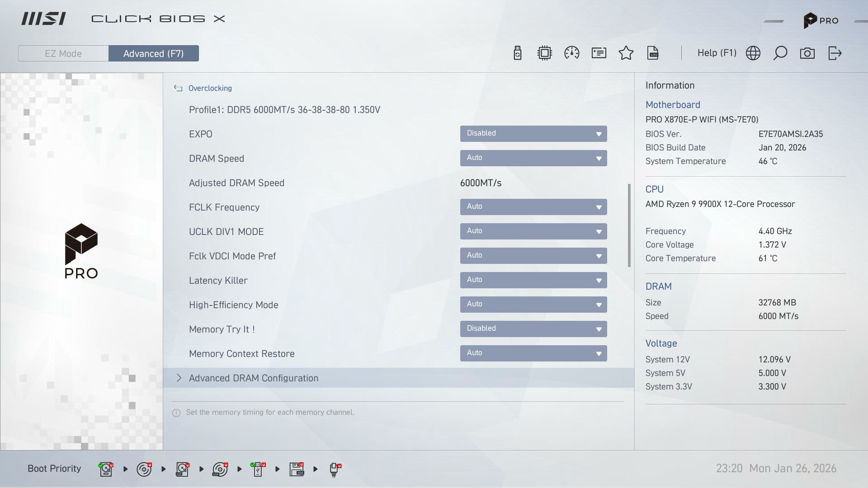Image resolution: width=868 pixels, height=488 pixels.
Task: Open the M-Flash BIOS update tool
Action: (x=518, y=53)
